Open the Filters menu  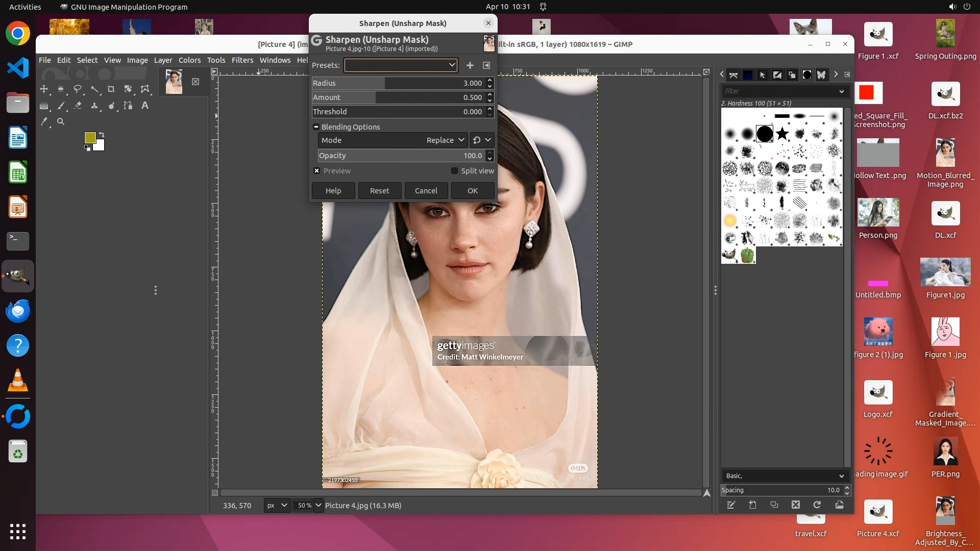point(242,60)
